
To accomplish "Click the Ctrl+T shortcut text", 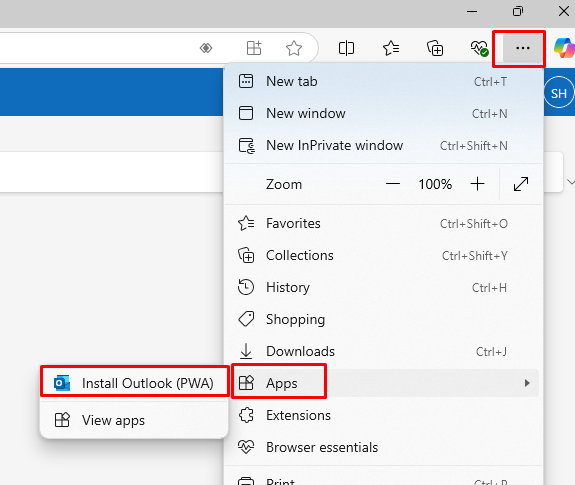I will coord(490,82).
